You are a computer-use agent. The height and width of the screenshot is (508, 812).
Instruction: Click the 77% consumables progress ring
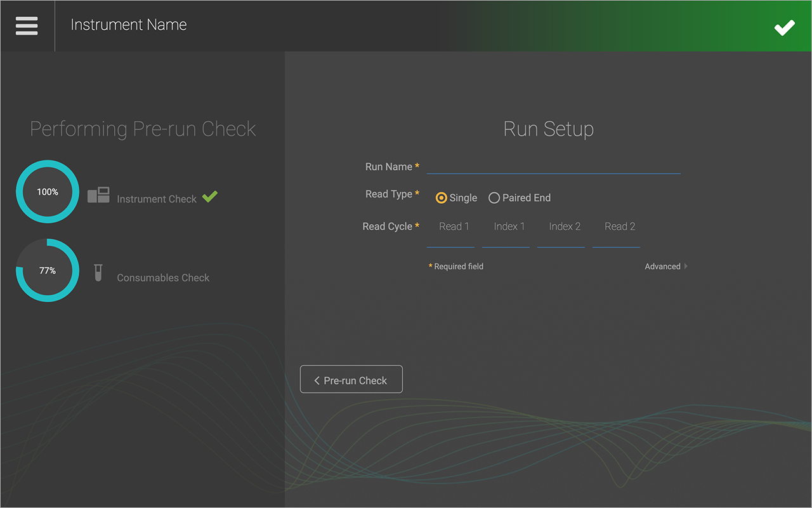point(48,271)
